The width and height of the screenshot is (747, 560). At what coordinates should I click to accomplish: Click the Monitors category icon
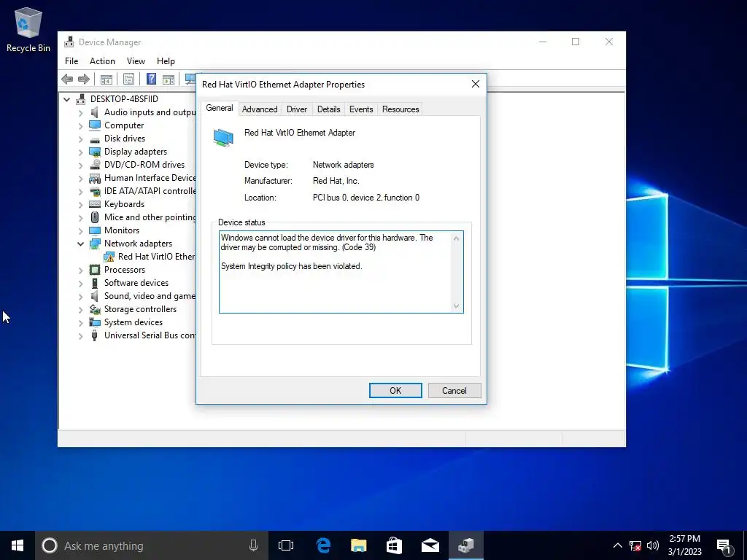[95, 230]
